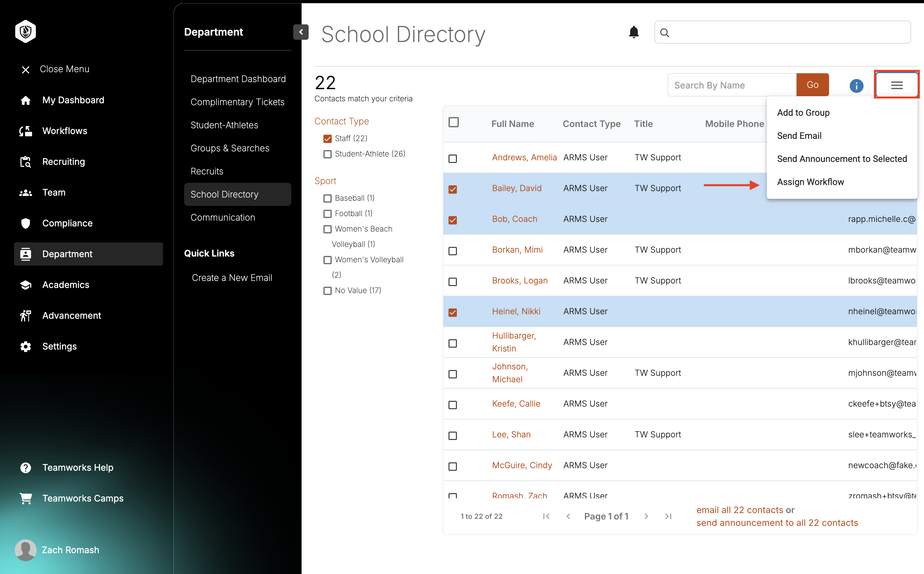The width and height of the screenshot is (924, 574).
Task: Open the Advancement icon
Action: click(25, 316)
